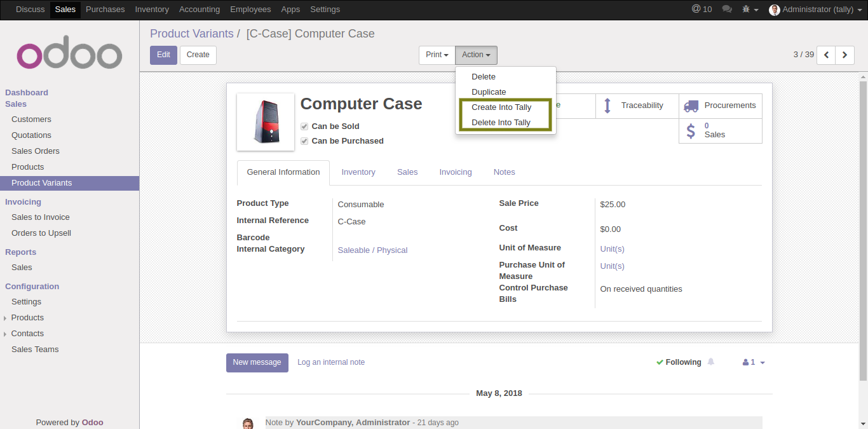Click the followers person icon
Screen dimensions: 868x429
[745, 362]
